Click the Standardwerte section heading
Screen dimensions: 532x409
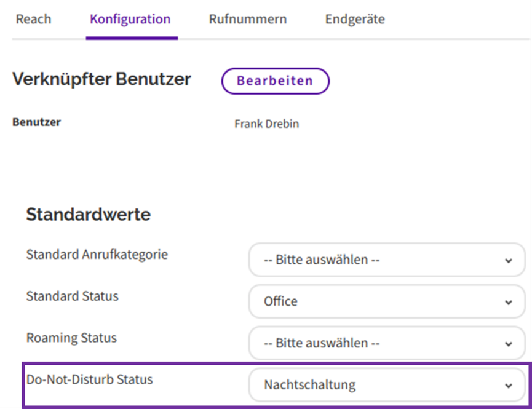[88, 215]
